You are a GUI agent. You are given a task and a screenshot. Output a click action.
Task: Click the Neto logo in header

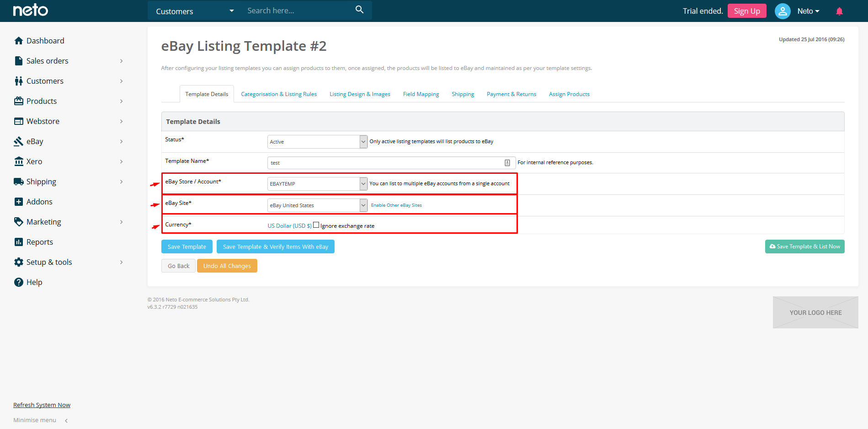coord(30,10)
